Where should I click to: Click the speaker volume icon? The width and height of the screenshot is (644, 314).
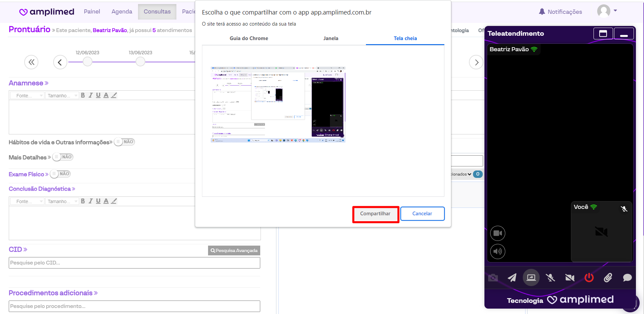tap(498, 251)
